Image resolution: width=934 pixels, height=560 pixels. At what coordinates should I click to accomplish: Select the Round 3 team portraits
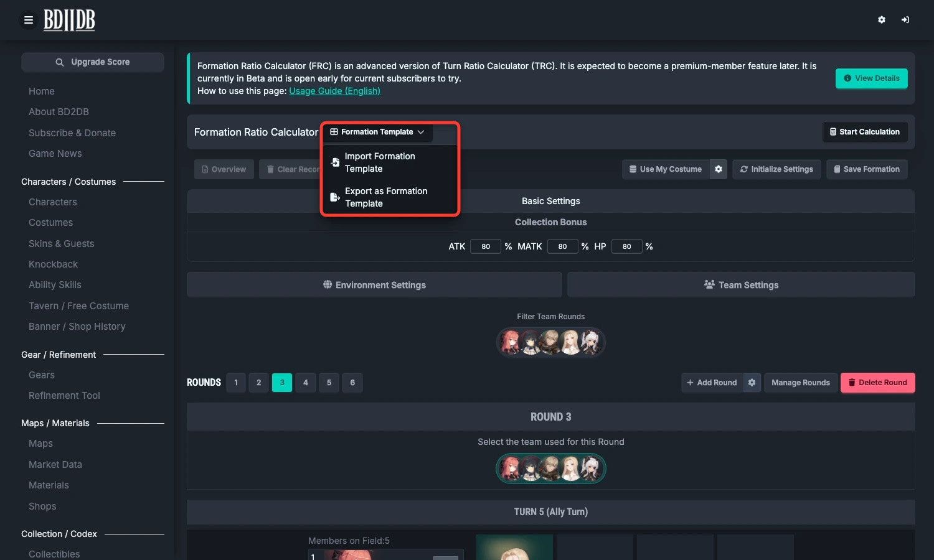551,469
